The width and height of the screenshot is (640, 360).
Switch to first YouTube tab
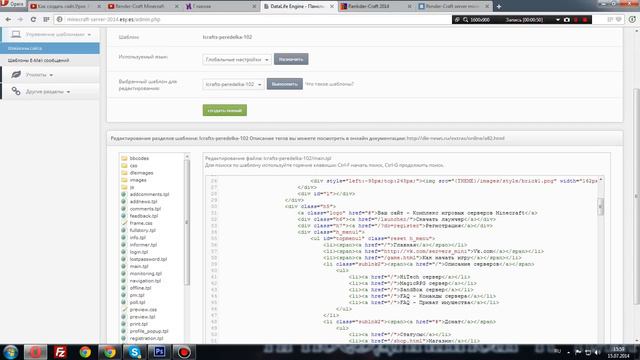(65, 7)
